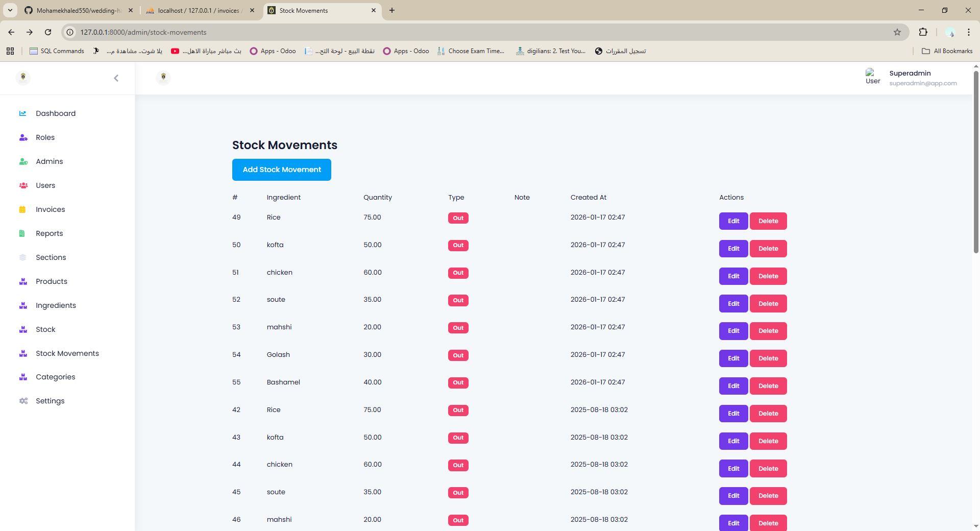This screenshot has width=980, height=531.
Task: Click the Roles icon in sidebar
Action: 23,137
